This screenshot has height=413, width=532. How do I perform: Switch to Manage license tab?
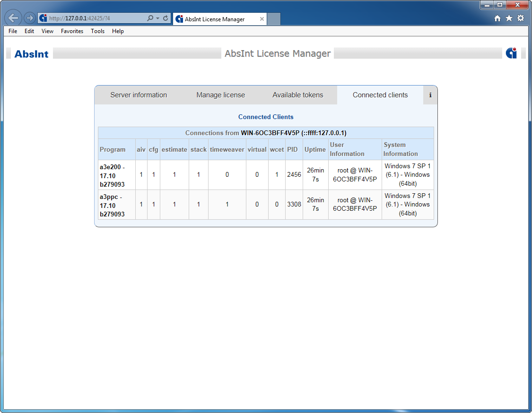[220, 95]
